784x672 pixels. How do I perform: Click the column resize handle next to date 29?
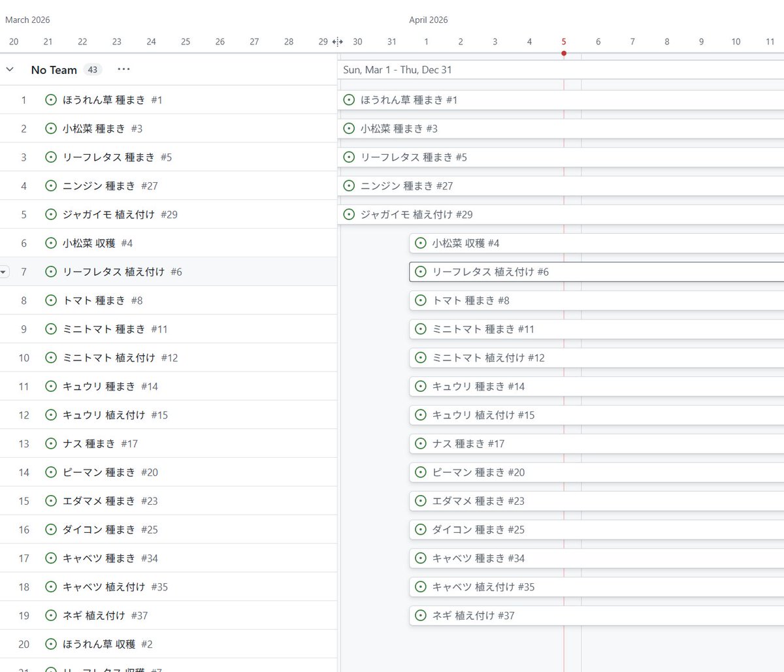[338, 42]
